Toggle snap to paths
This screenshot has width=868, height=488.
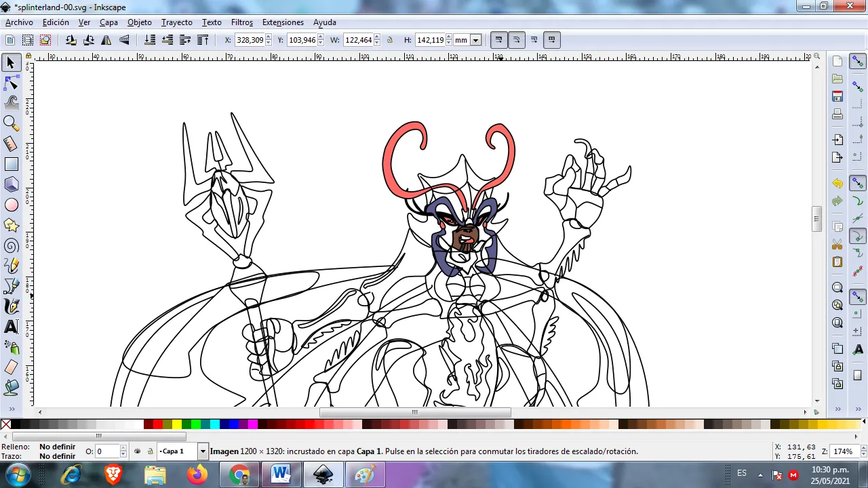[858, 201]
